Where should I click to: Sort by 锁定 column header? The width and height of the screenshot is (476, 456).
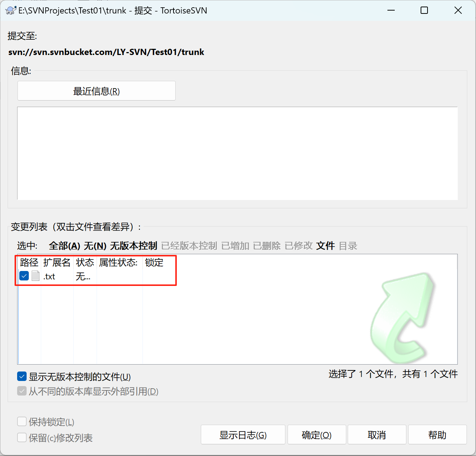[154, 262]
